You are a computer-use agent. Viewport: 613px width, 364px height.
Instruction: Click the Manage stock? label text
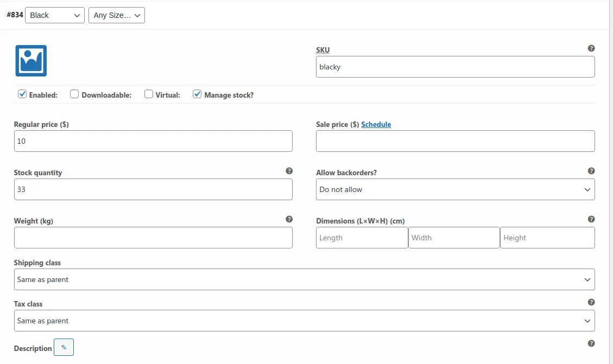click(229, 95)
